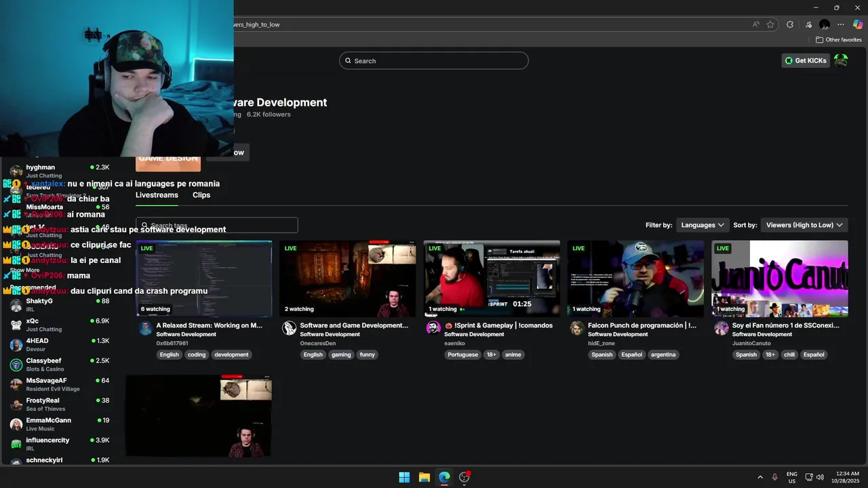Image resolution: width=868 pixels, height=488 pixels.
Task: Open browser Read Aloud icon in address bar
Action: tap(755, 24)
